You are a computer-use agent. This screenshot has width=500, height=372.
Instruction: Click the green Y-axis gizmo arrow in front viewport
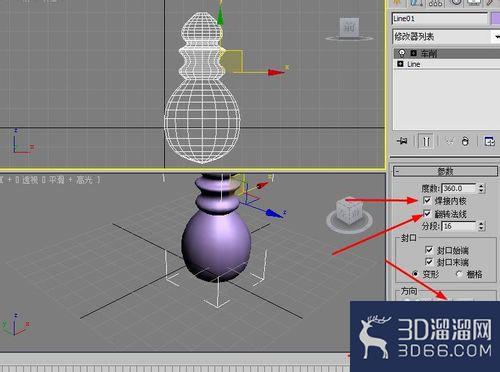click(x=220, y=15)
